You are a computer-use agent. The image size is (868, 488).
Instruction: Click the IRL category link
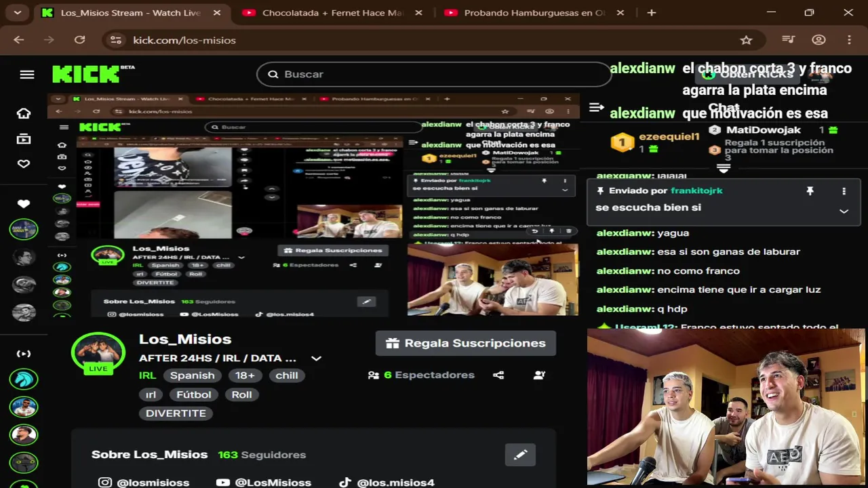147,375
